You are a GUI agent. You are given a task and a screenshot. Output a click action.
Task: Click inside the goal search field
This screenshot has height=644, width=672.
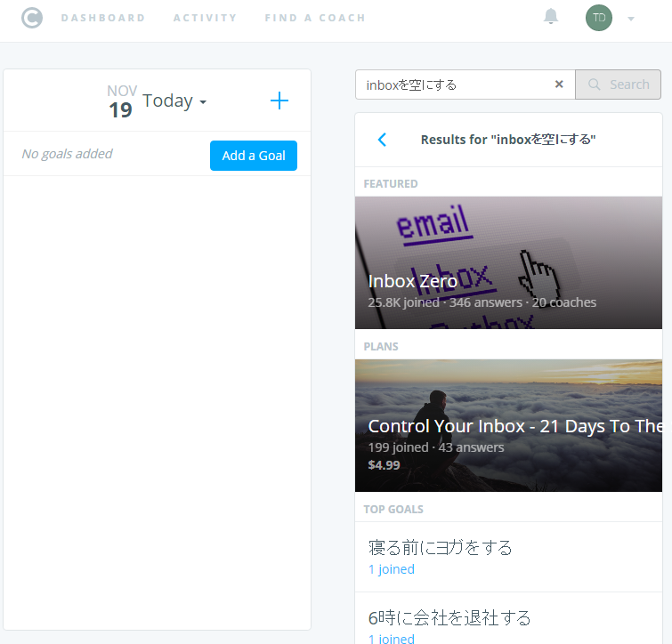click(454, 85)
